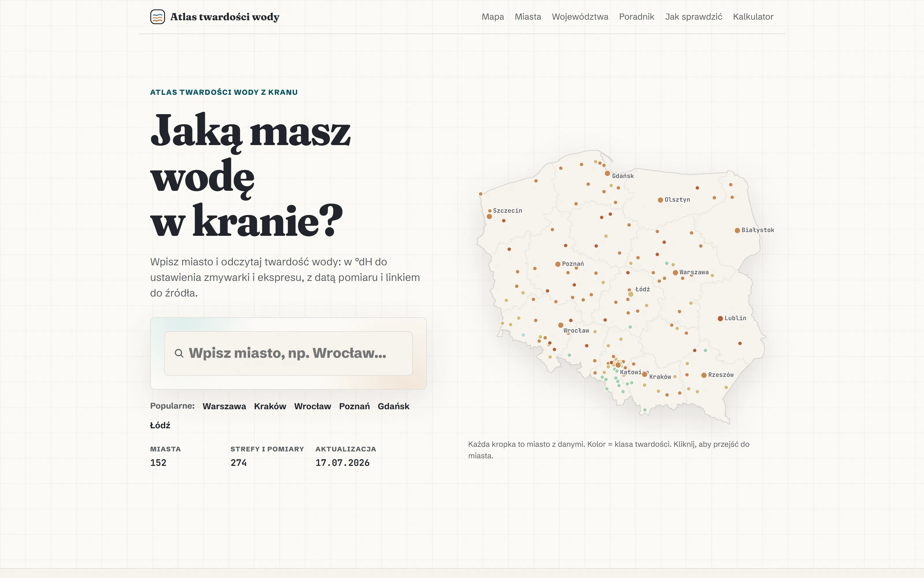Image resolution: width=924 pixels, height=578 pixels.
Task: Click the magnifier icon in the search box
Action: coord(179,353)
